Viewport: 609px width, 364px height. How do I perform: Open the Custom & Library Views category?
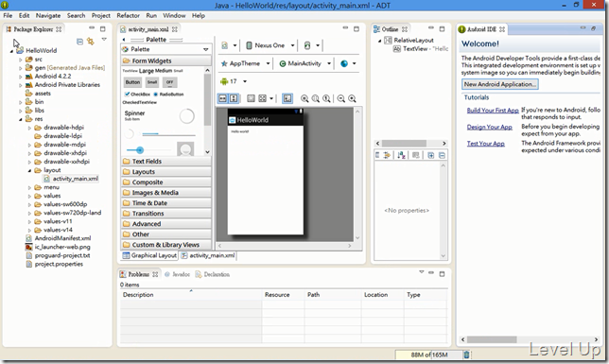point(166,245)
